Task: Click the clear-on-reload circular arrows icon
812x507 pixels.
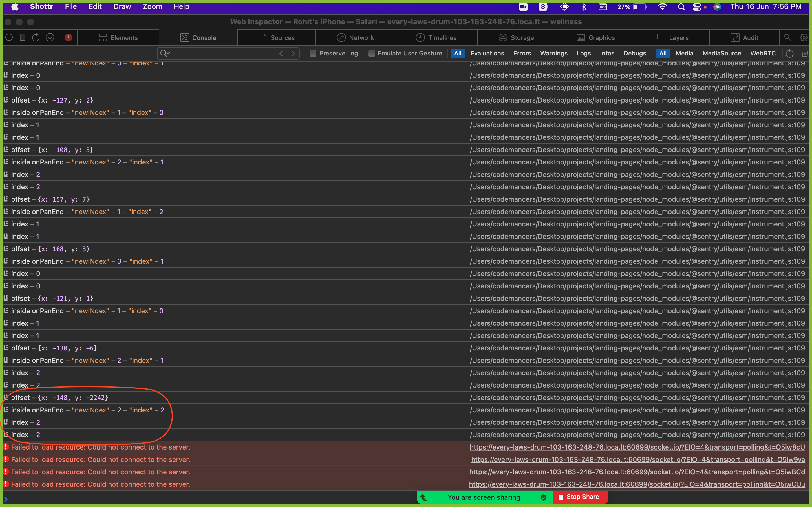Action: (x=789, y=53)
